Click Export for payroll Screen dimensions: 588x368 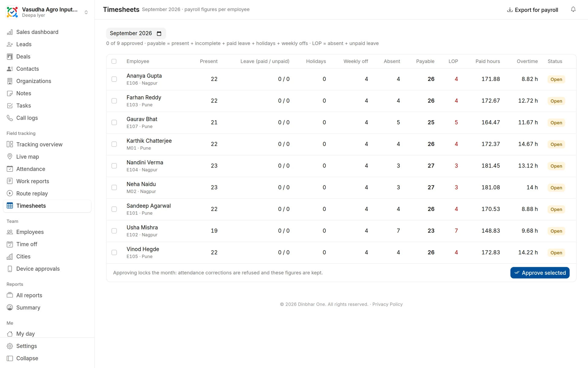coord(533,10)
